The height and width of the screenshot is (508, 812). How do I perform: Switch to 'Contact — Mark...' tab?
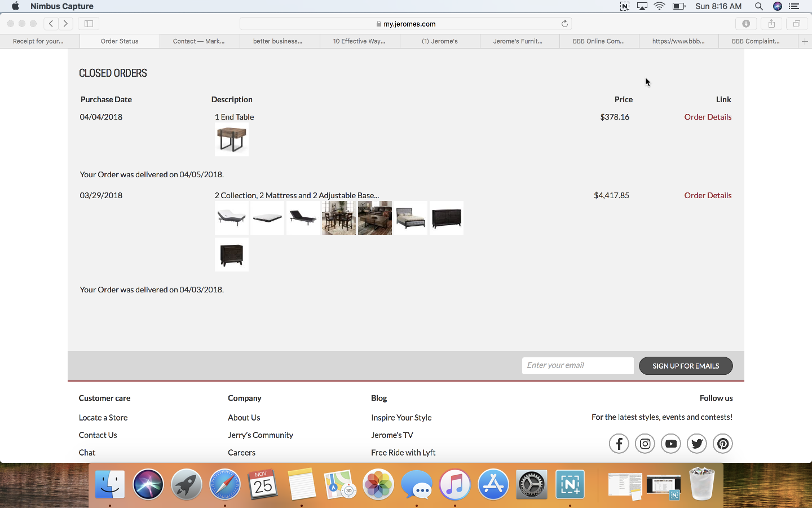pyautogui.click(x=200, y=41)
